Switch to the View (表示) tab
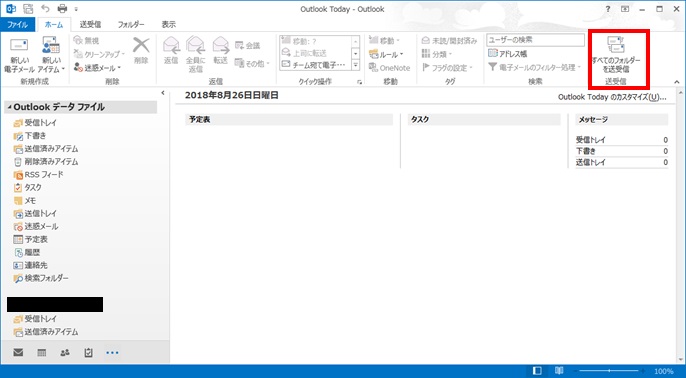Viewport: 686px width, 378px height. click(x=169, y=24)
